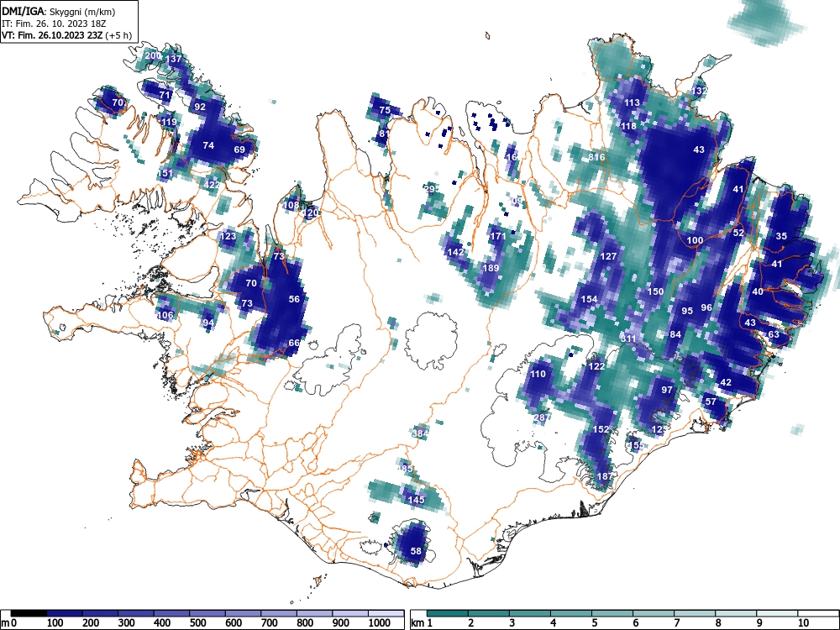
Task: Click the visibility value 66 on the map
Action: [294, 343]
